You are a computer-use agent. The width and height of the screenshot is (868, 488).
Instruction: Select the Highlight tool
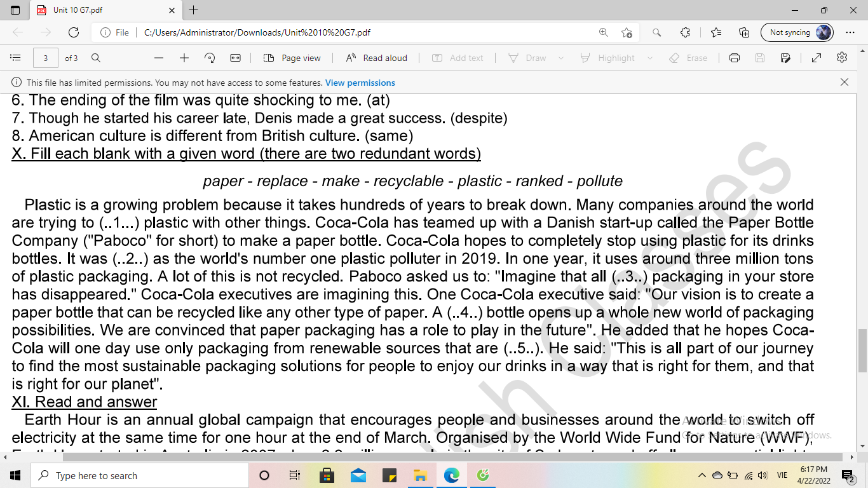pos(607,58)
